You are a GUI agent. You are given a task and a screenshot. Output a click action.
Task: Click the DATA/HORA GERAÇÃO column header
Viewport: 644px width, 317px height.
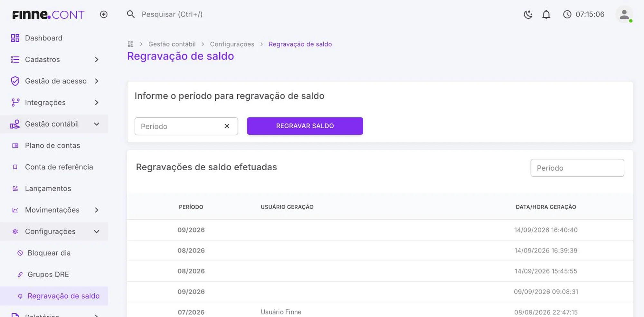tap(546, 207)
